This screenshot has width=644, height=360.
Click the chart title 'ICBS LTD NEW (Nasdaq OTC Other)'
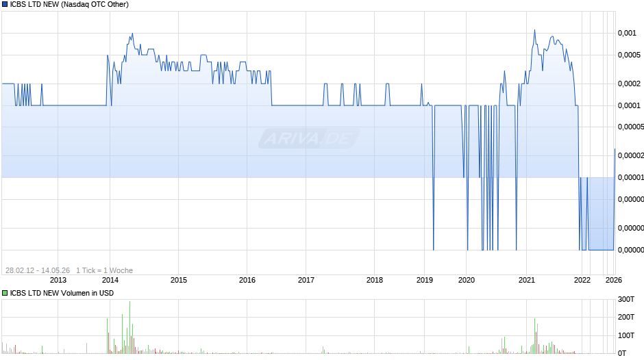click(x=69, y=5)
